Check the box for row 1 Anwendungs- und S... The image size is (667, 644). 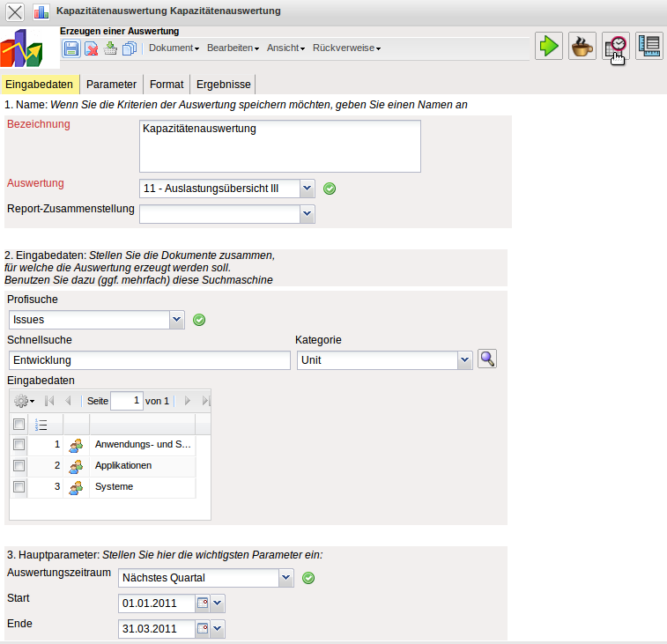pos(19,445)
